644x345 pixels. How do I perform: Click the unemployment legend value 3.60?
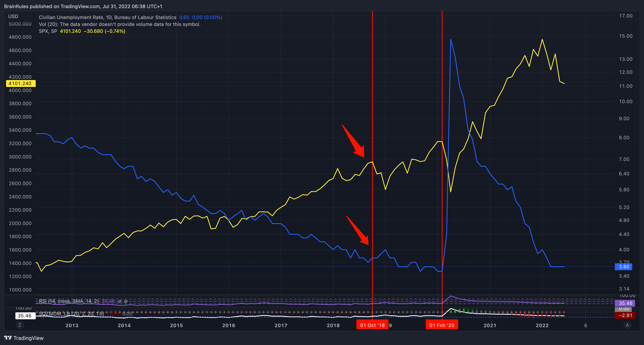(x=184, y=17)
